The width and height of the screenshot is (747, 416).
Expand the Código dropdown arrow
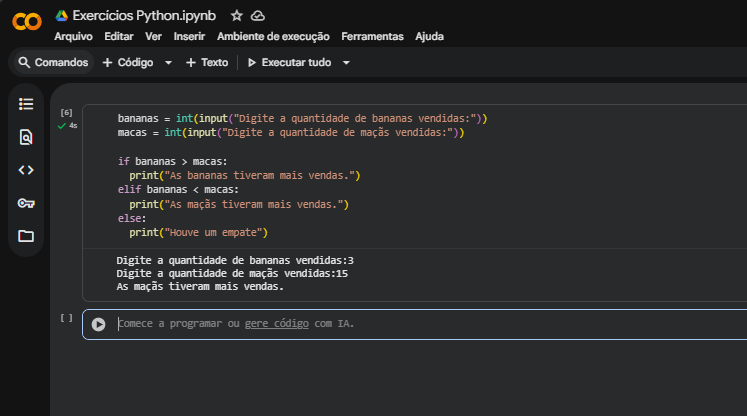tap(168, 62)
